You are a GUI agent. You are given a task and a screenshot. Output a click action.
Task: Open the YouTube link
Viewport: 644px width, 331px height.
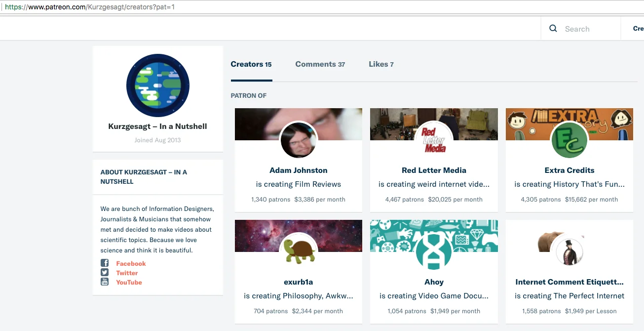tap(129, 282)
